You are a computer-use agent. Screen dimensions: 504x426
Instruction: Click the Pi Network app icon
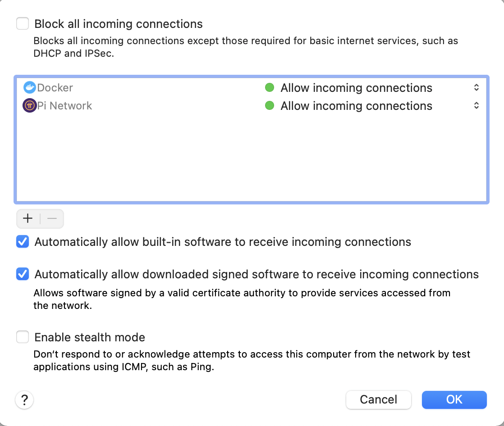[x=30, y=106]
